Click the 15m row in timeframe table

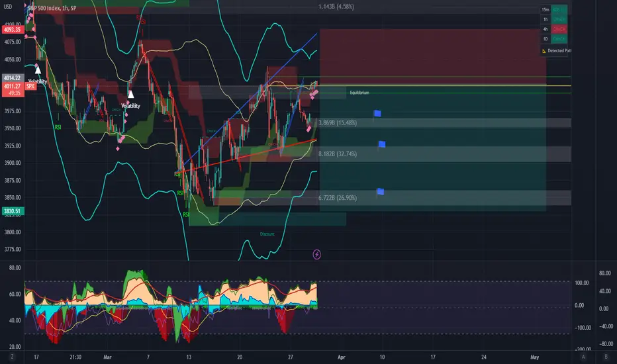(x=553, y=9)
